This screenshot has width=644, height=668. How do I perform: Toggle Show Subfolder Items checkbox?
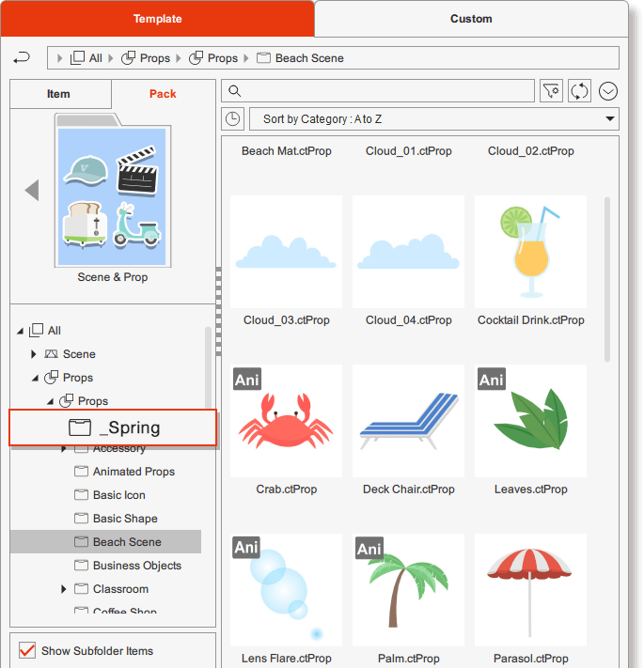27,650
